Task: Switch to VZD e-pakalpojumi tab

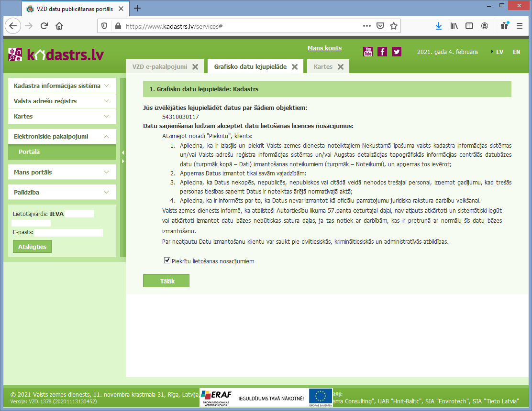Action: click(159, 67)
